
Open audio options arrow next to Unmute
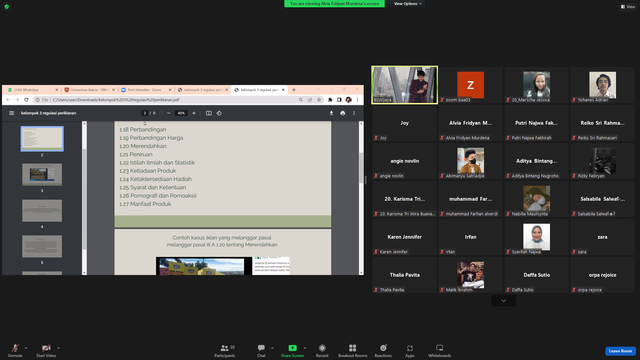point(26,348)
